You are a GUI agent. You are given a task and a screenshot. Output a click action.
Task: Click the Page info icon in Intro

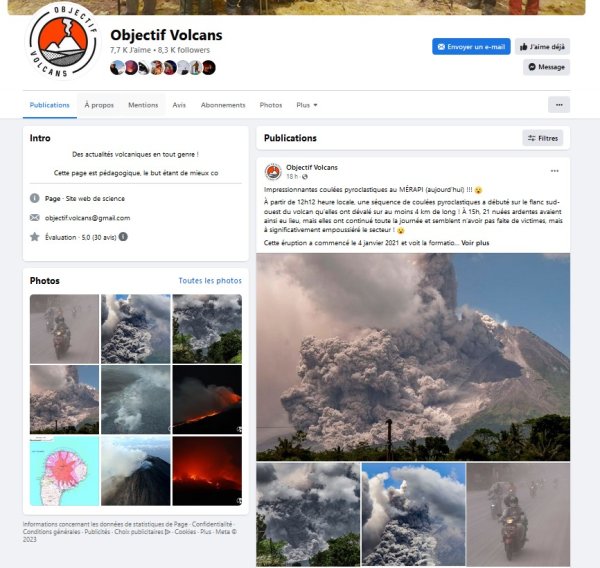pyautogui.click(x=34, y=198)
